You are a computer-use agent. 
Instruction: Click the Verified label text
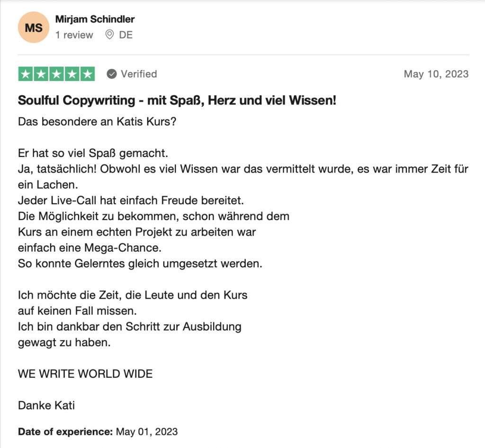point(139,74)
